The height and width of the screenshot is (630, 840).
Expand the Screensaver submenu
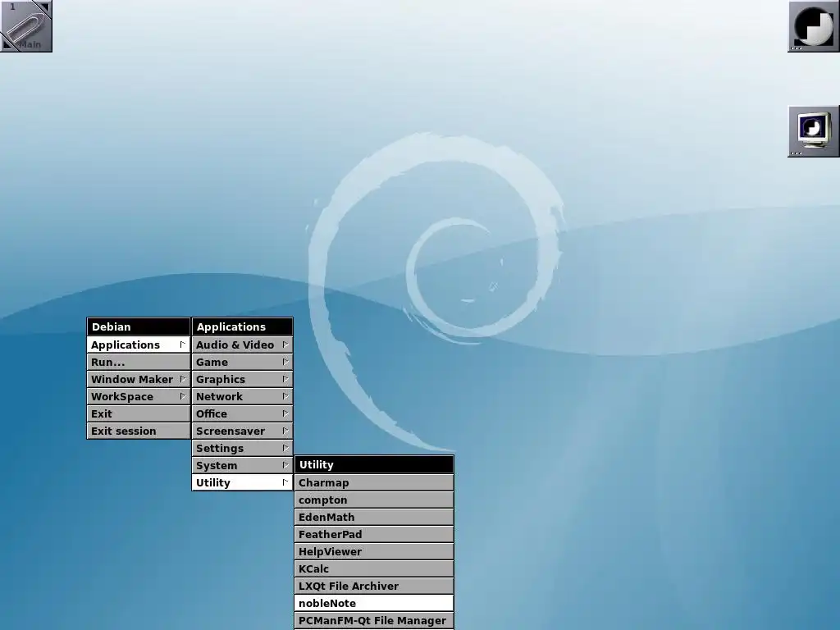click(242, 431)
